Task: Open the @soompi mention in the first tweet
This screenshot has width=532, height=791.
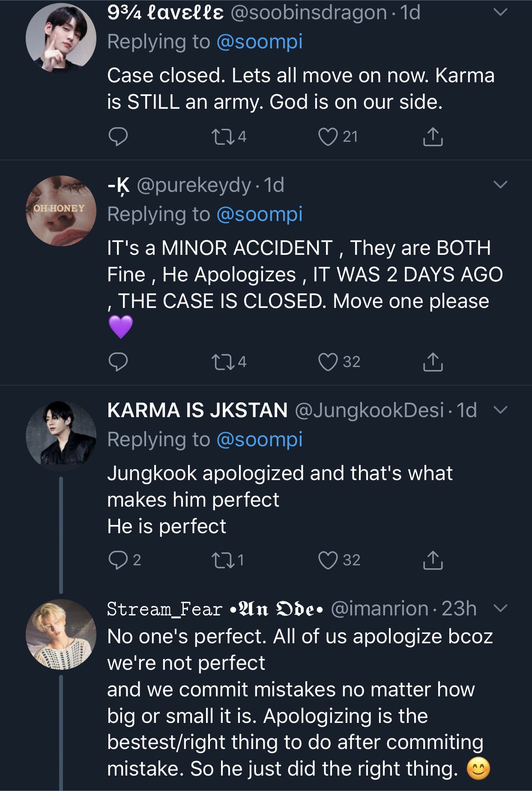Action: point(260,42)
